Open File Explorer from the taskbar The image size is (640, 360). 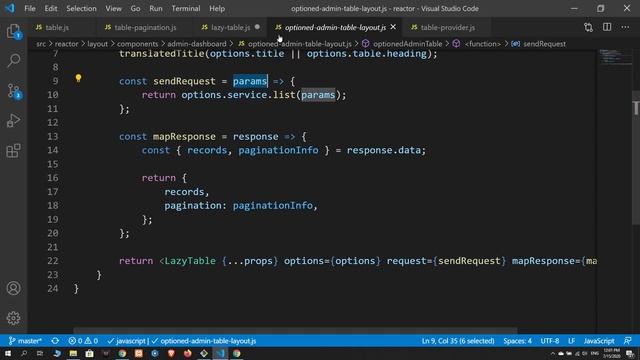pyautogui.click(x=73, y=353)
